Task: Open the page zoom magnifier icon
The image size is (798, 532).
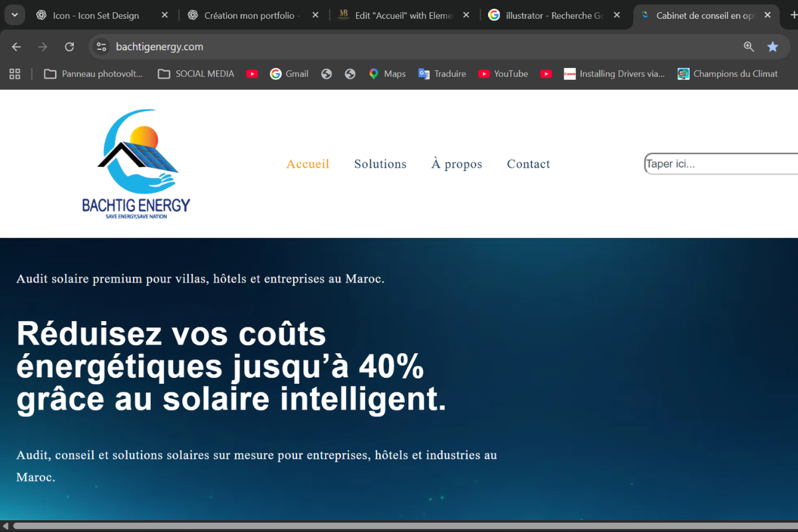Action: click(749, 47)
